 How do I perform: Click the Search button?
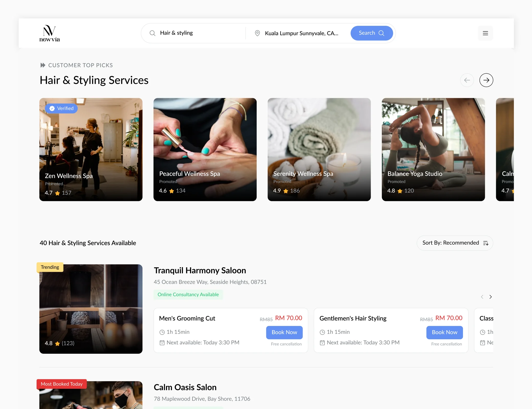372,33
